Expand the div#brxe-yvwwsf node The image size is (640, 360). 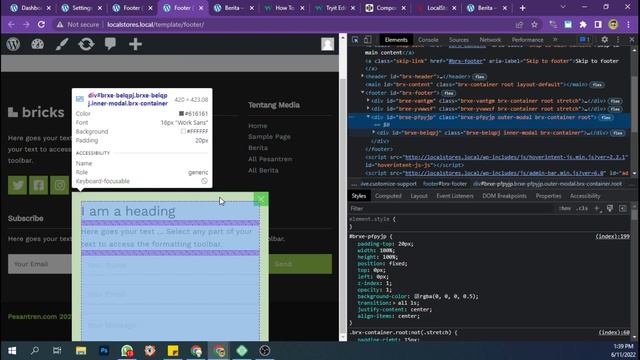(x=368, y=109)
